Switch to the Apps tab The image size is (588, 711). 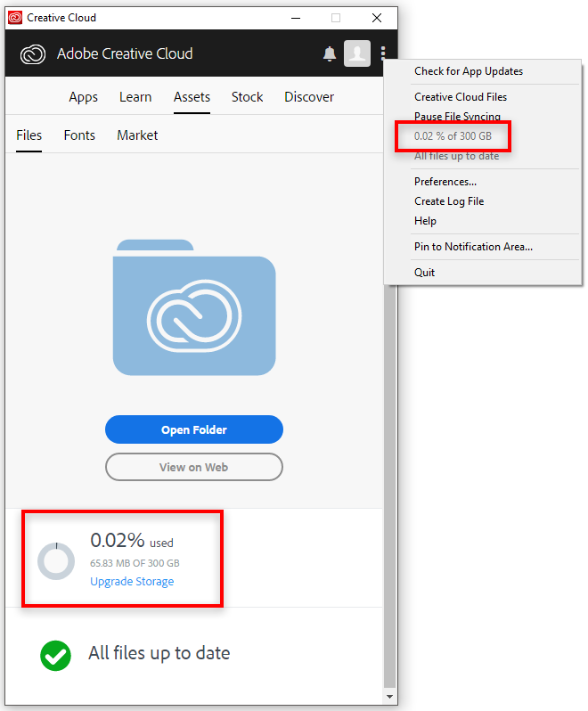[84, 97]
